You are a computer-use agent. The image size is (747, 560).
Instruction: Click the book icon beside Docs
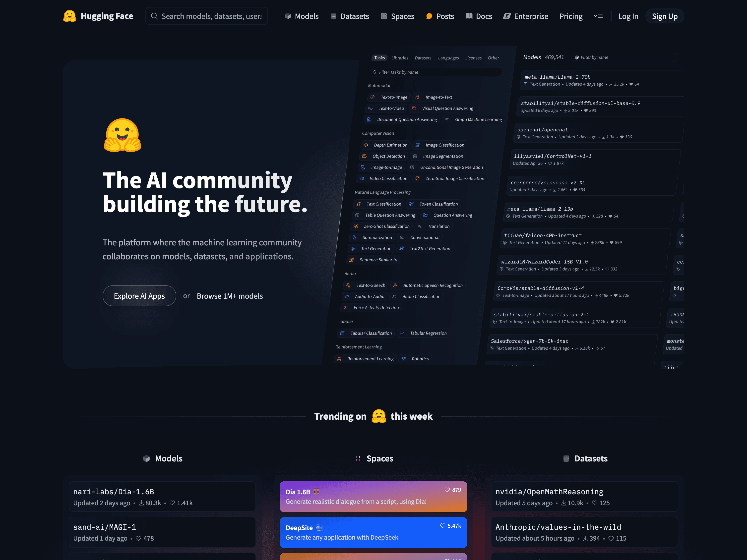469,16
